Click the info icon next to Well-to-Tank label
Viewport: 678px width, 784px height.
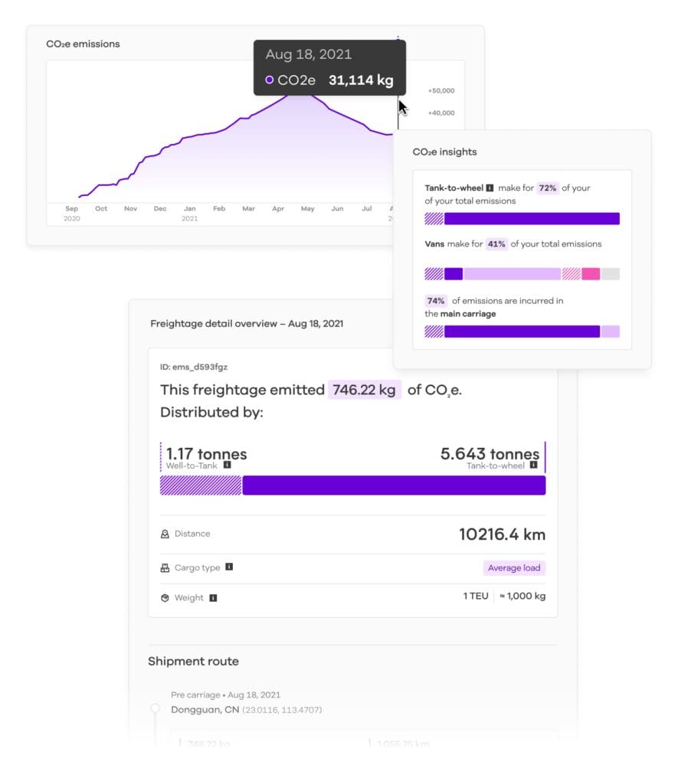[x=228, y=465]
